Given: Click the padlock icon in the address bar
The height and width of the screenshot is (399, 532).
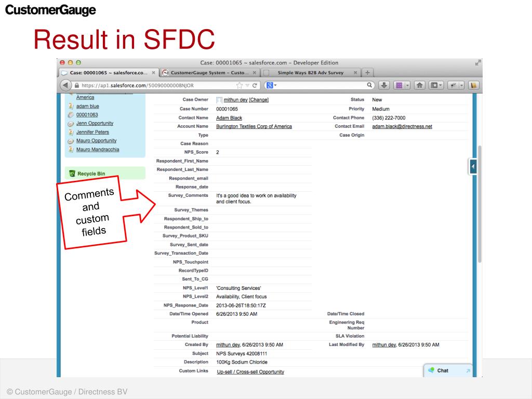Looking at the screenshot, I should [x=77, y=86].
